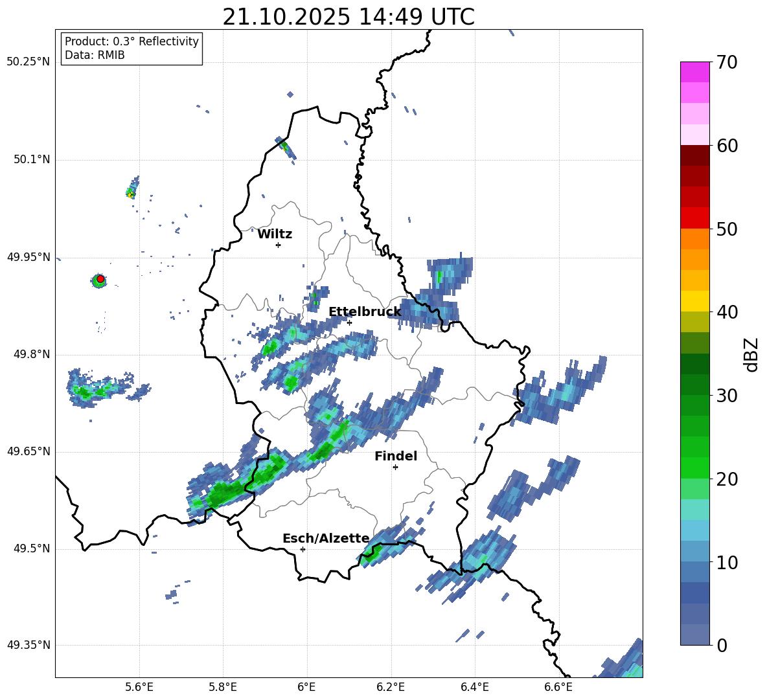Click the dBZ colorbar axis label

pos(751,354)
